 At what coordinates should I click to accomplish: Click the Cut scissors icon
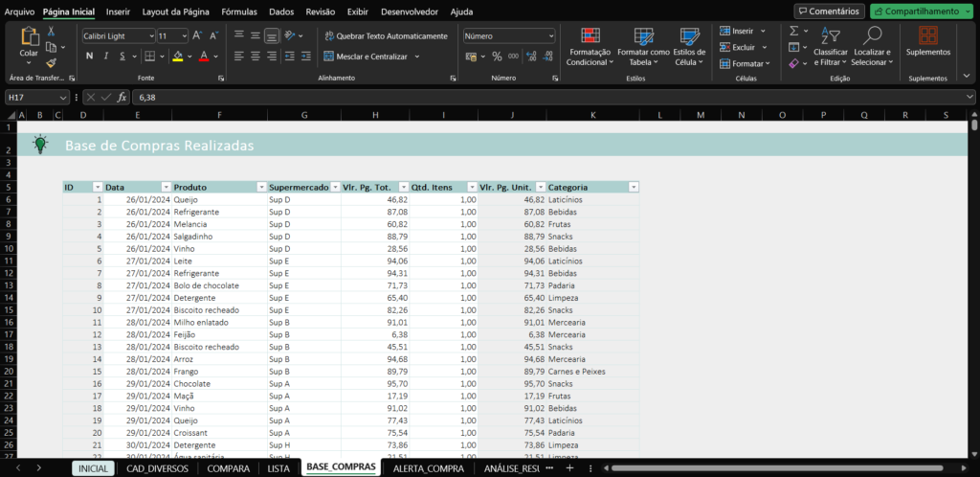coord(51,32)
